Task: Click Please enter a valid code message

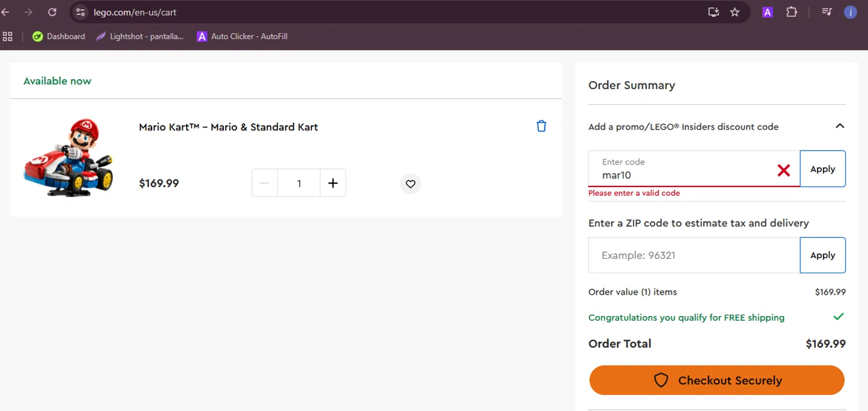Action: [634, 193]
